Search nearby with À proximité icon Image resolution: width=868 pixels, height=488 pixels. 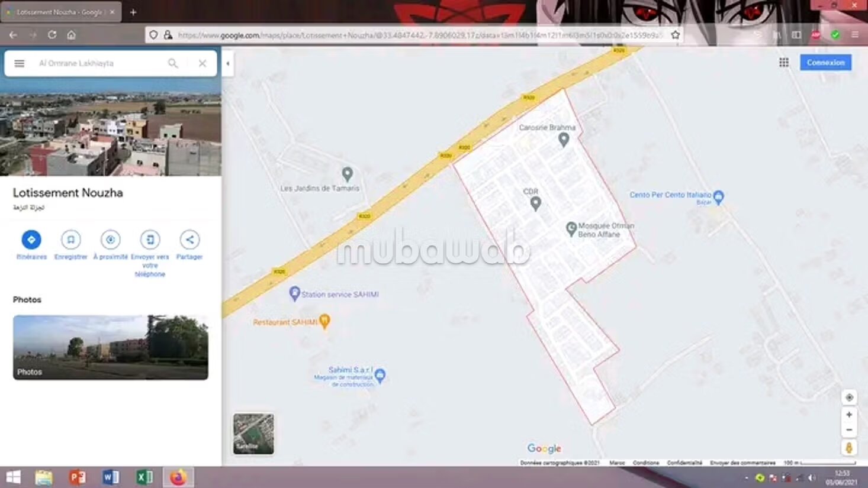[x=110, y=240]
